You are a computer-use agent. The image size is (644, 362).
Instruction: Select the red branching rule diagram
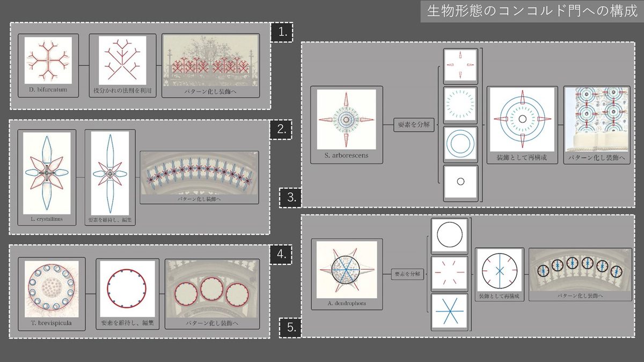(122, 60)
